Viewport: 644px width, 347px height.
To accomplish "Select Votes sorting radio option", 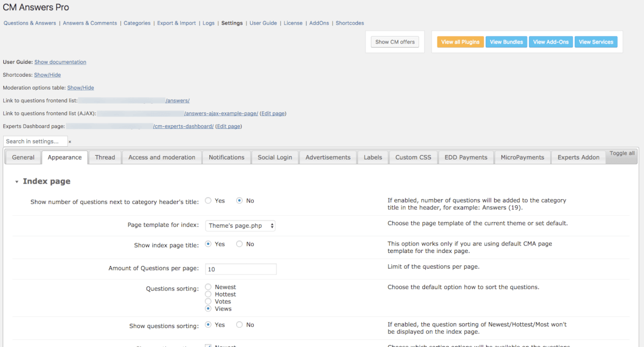I will pos(208,302).
